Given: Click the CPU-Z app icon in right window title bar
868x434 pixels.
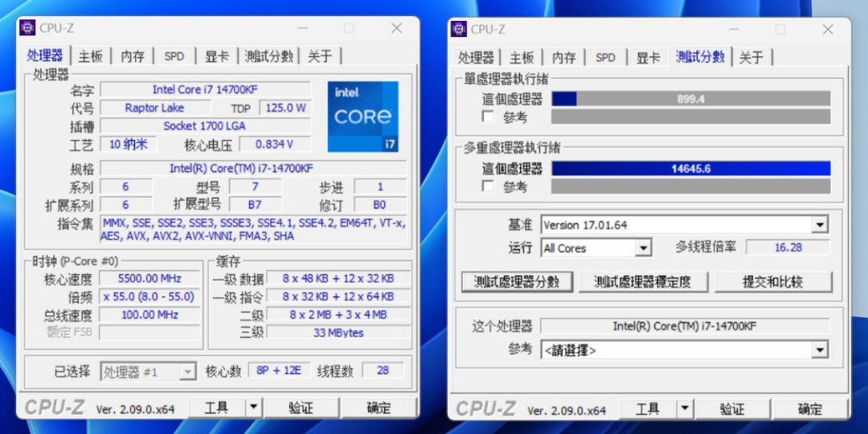Looking at the screenshot, I should coord(459,29).
